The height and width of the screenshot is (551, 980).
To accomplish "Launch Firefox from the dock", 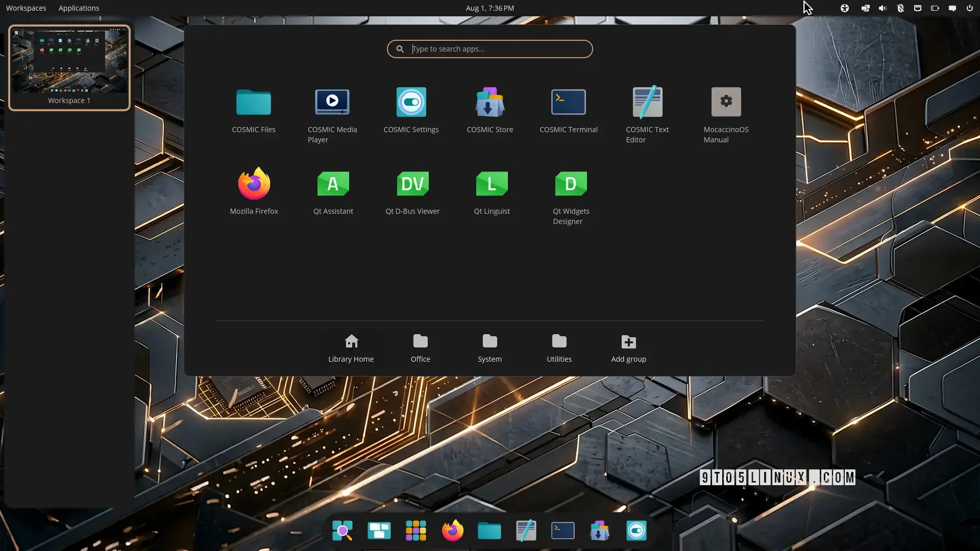I will [452, 531].
